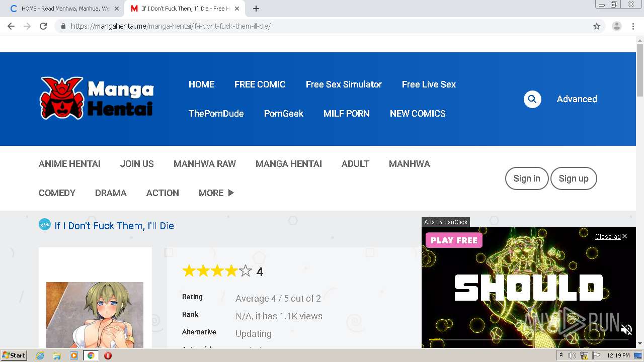The height and width of the screenshot is (362, 644).
Task: Bookmark this page with the star icon
Action: tap(597, 26)
